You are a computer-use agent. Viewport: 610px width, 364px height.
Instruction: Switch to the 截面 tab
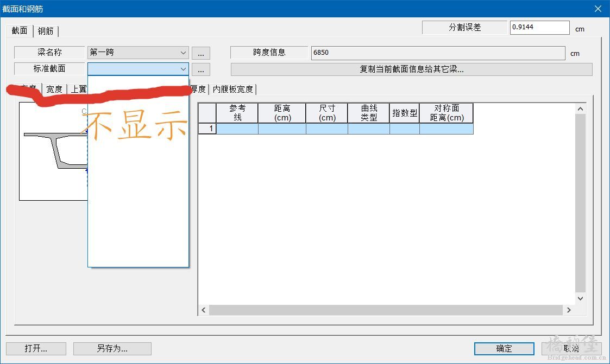(20, 31)
